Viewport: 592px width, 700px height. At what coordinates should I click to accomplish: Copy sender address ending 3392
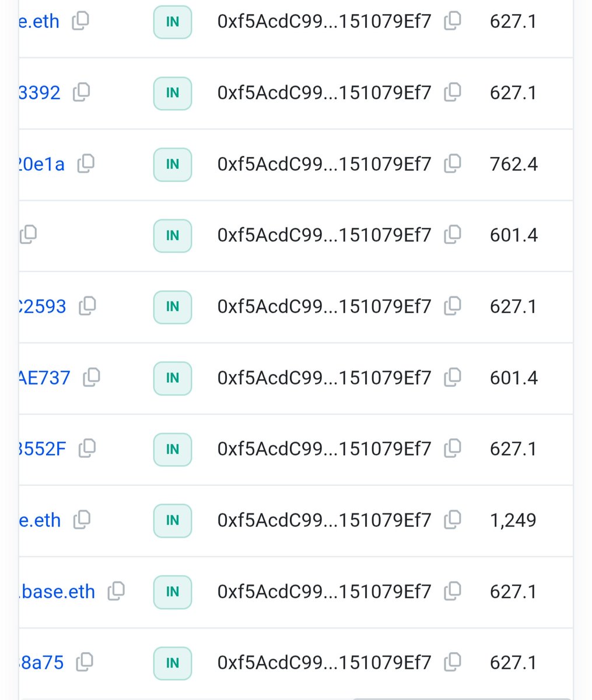point(81,92)
